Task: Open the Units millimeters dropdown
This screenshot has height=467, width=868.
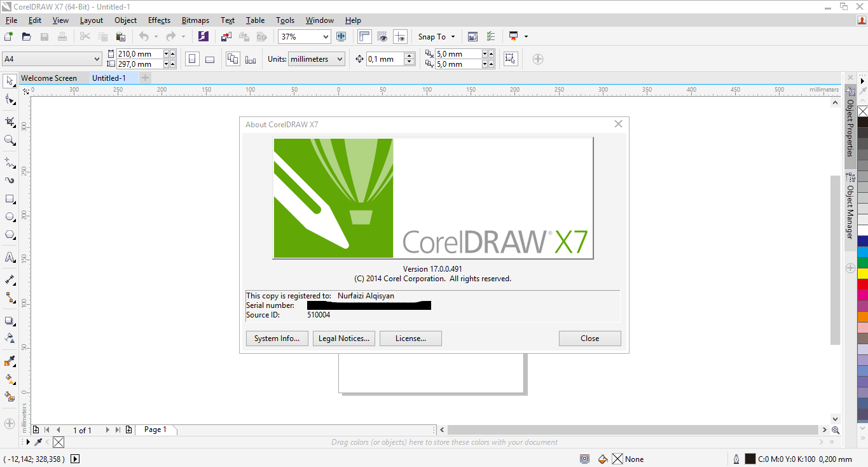Action: (340, 59)
